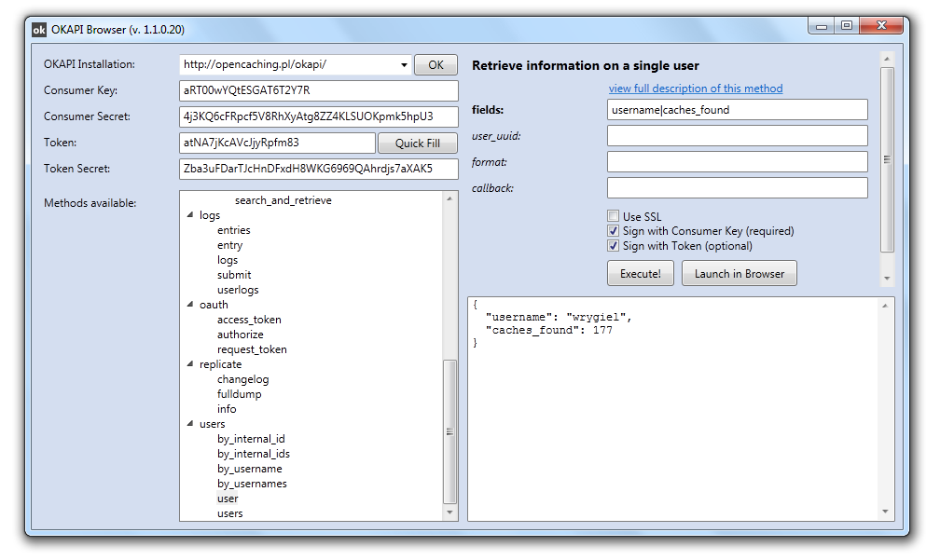Open view full description of this method link
The width and height of the screenshot is (940, 560).
[x=696, y=89]
